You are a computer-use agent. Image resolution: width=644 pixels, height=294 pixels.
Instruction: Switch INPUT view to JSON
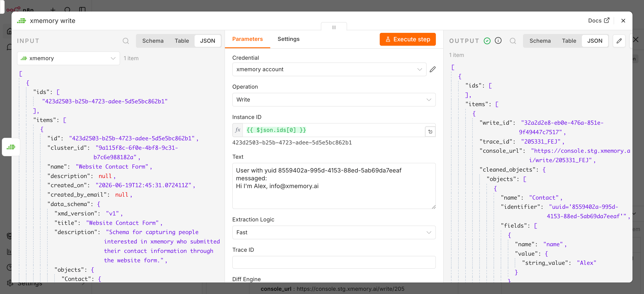207,41
